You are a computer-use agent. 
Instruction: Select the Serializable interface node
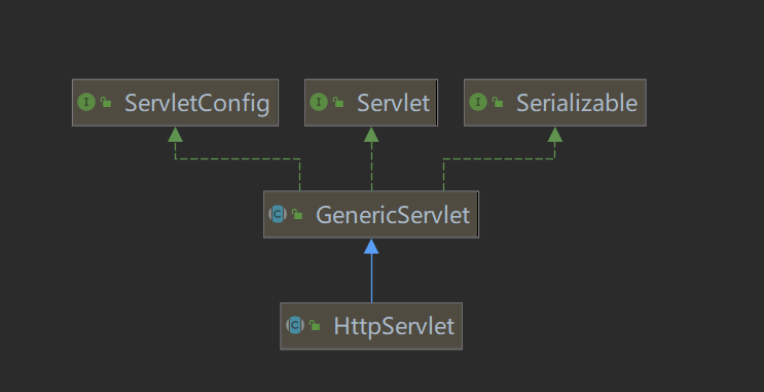(x=555, y=103)
